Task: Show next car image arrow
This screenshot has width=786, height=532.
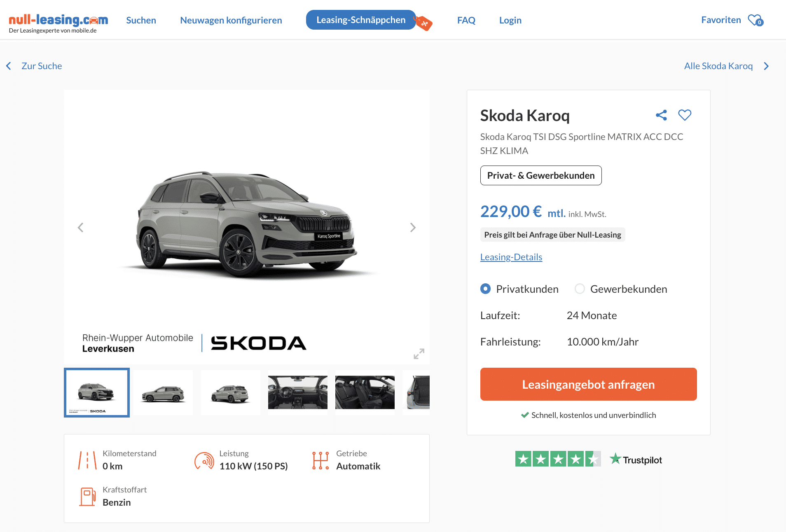Action: tap(413, 227)
